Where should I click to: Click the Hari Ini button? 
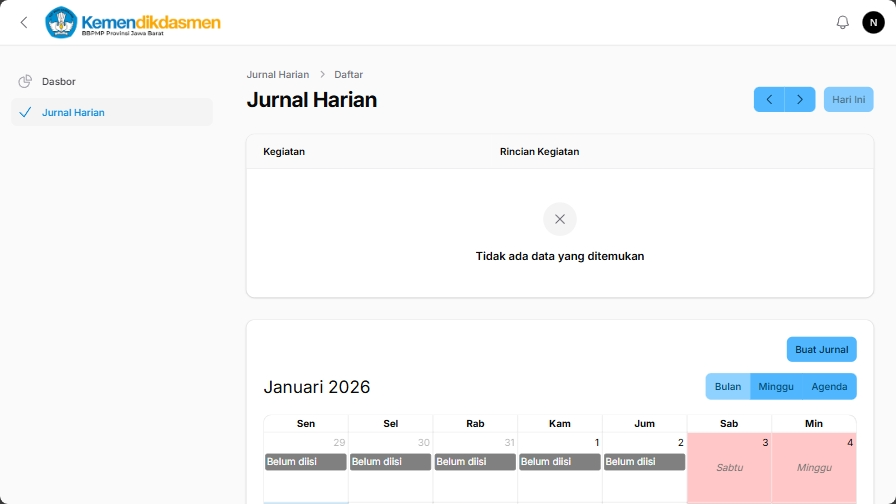[848, 99]
